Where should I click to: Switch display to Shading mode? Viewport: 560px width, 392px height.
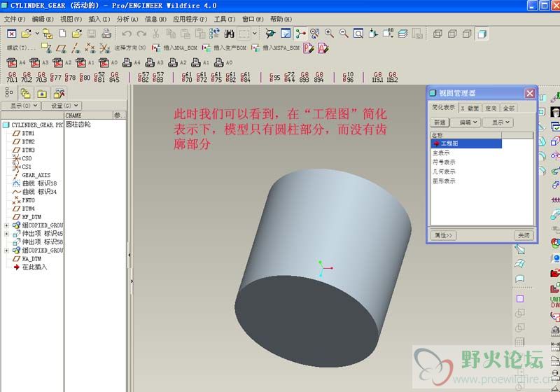(x=482, y=34)
